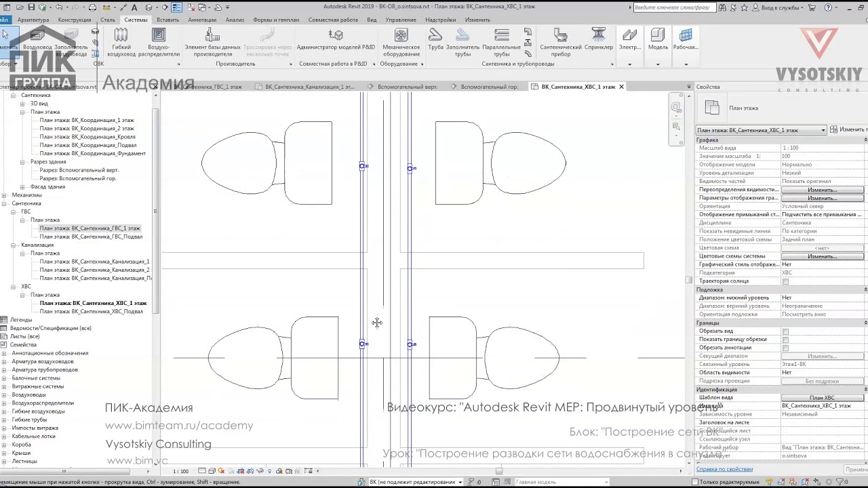Print using the printer icon
This screenshot has width=868, height=488.
click(92, 7)
